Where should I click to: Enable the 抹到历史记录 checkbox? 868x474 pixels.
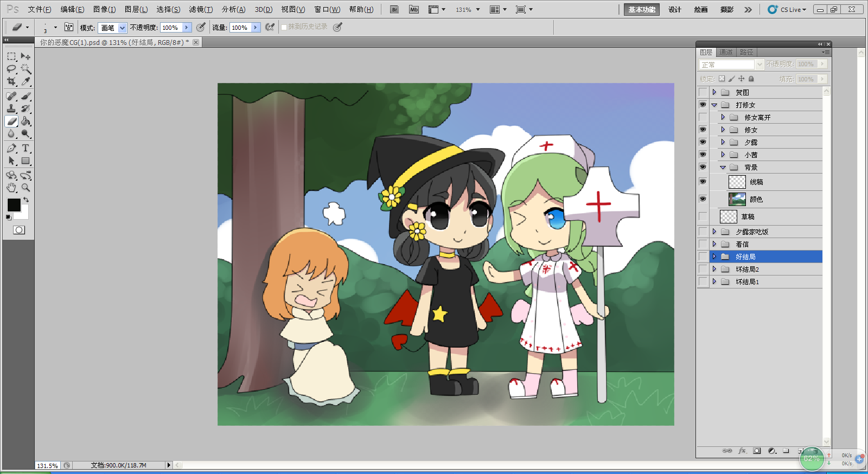[x=284, y=27]
